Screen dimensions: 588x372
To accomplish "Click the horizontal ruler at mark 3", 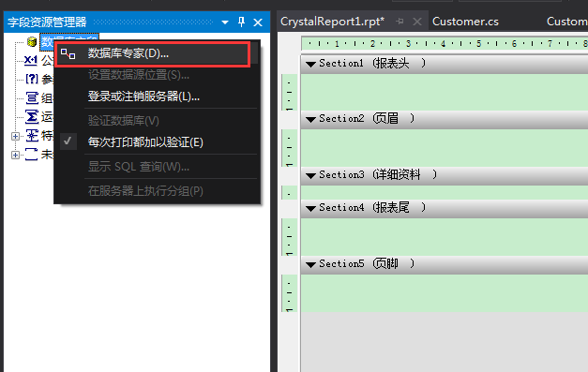I will tap(408, 44).
